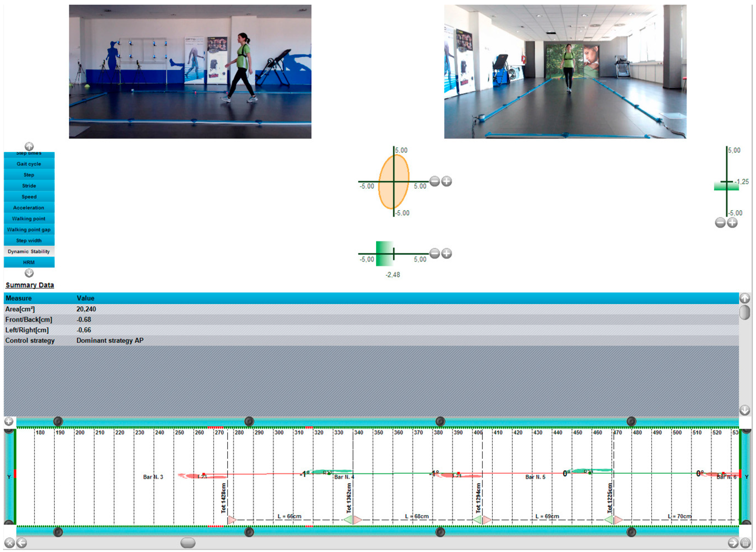Zoom out the stability ellipse chart

click(434, 181)
